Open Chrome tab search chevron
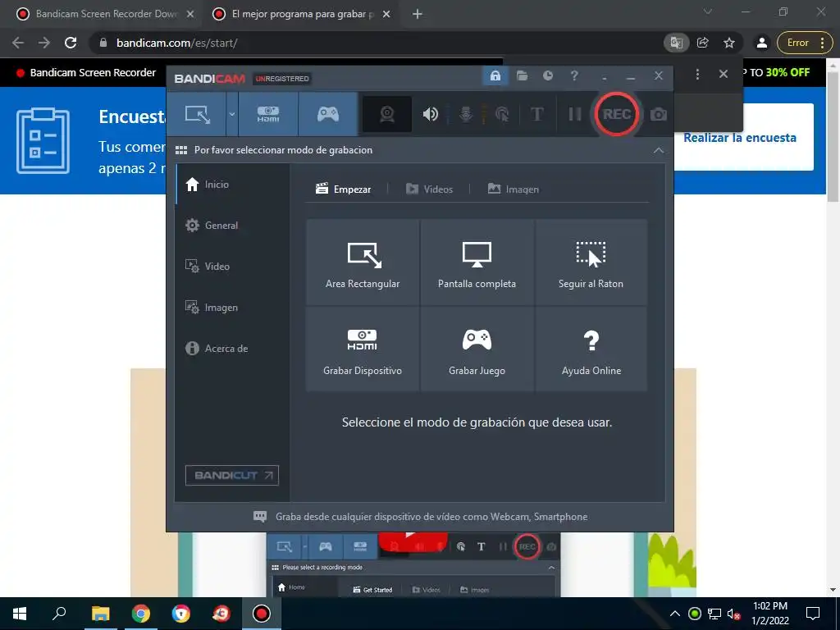The image size is (840, 630). (x=708, y=11)
